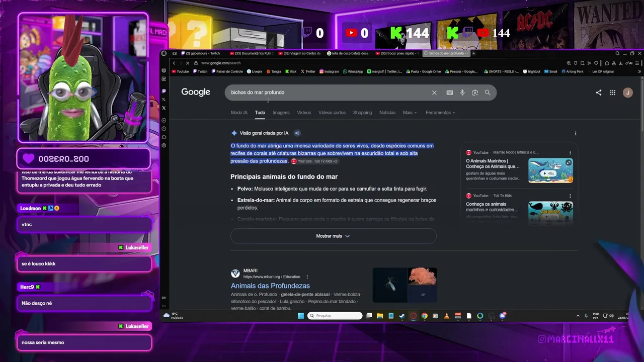Show more bookmarks with the overflow chevron

point(640,71)
